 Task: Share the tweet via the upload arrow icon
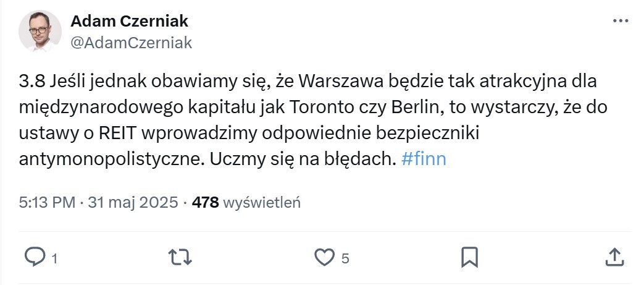tap(613, 257)
